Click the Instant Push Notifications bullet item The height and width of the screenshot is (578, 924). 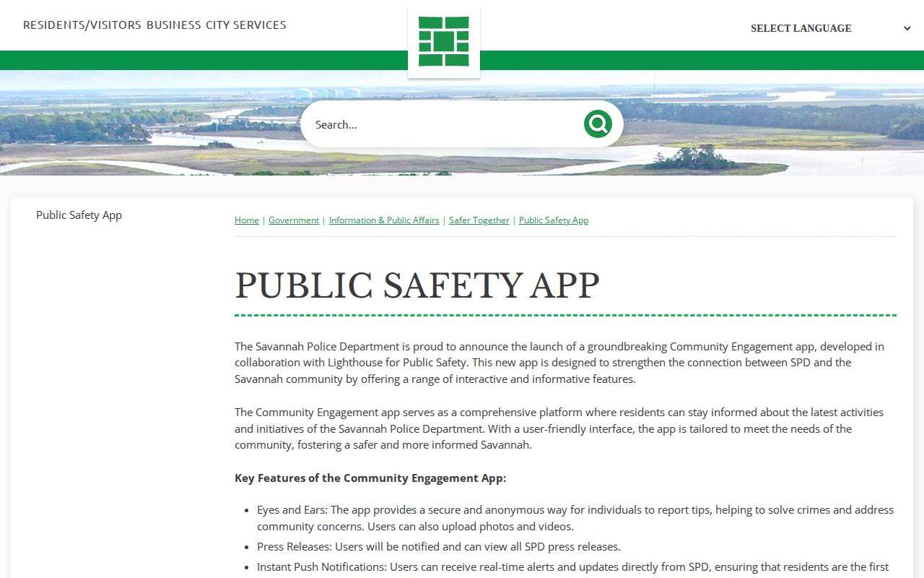click(573, 567)
